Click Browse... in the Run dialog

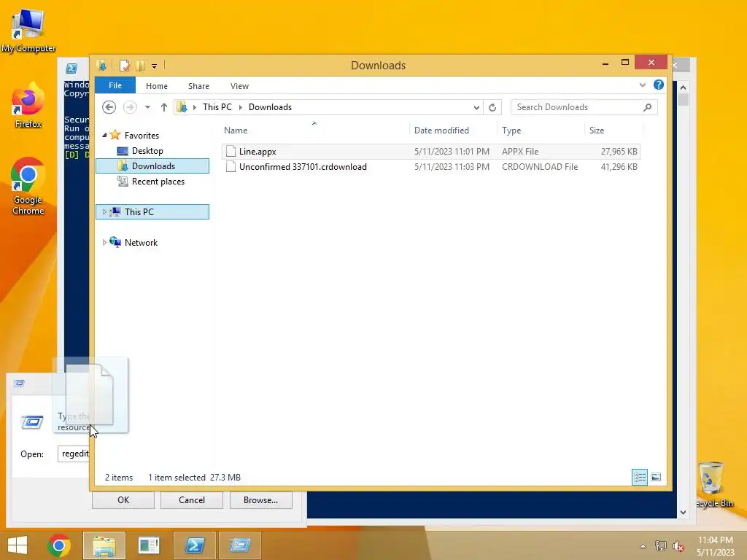pos(260,500)
